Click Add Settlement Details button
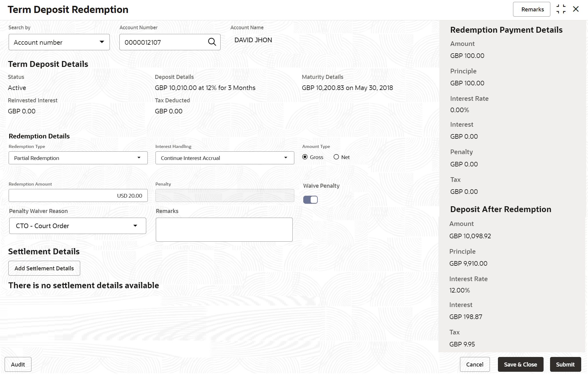 pos(44,268)
